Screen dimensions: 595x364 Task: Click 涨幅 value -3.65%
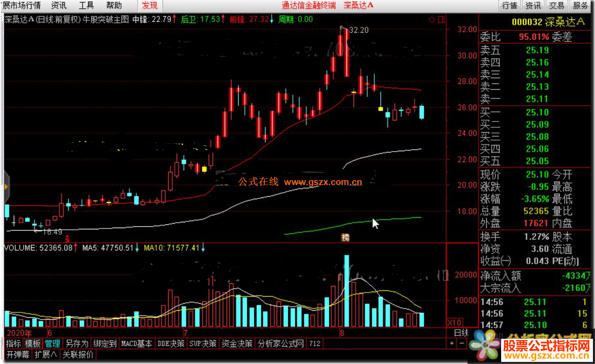(x=535, y=199)
